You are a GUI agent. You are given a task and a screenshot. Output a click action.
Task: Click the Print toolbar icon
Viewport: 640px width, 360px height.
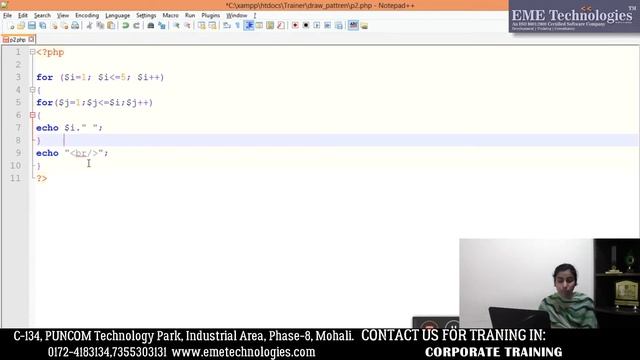point(75,26)
